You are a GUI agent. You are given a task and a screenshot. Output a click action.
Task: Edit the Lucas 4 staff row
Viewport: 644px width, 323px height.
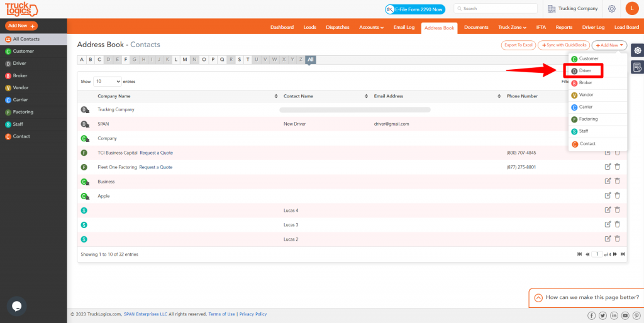(x=608, y=210)
